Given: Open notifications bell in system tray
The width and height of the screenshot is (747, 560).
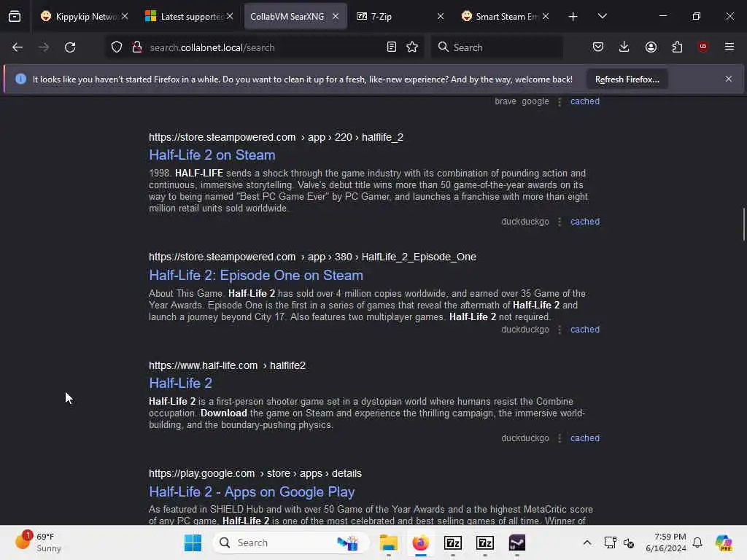Looking at the screenshot, I should 697,542.
